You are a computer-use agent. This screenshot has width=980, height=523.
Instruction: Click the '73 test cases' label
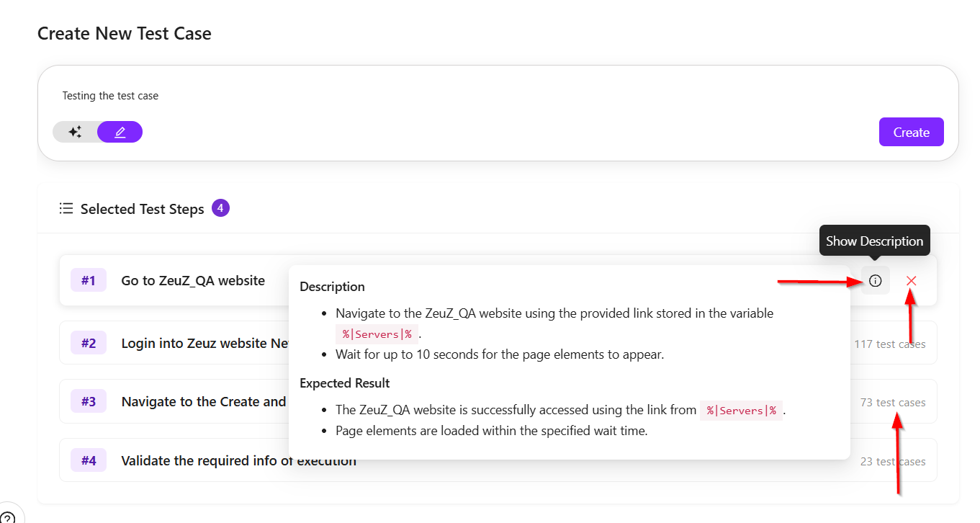[x=893, y=402]
